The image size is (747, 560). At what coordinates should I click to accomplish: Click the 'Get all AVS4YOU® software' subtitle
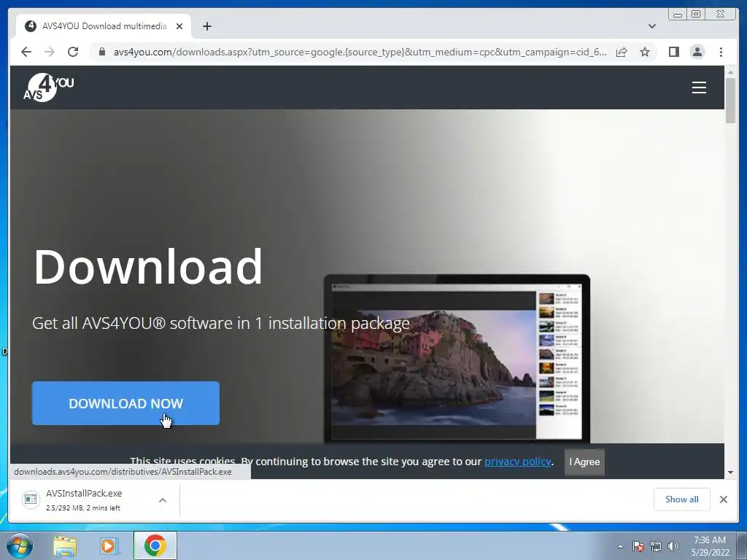click(x=221, y=323)
